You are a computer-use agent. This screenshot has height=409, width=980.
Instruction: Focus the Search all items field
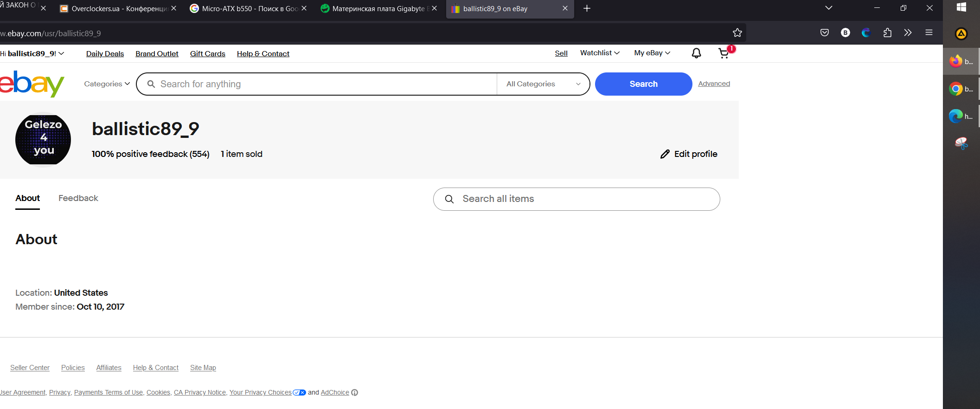pos(576,199)
